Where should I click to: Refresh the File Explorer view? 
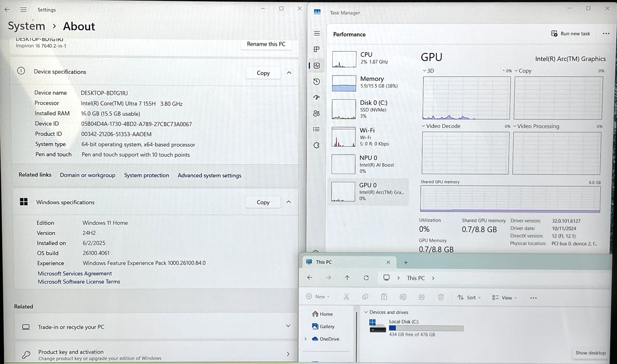[x=366, y=278]
